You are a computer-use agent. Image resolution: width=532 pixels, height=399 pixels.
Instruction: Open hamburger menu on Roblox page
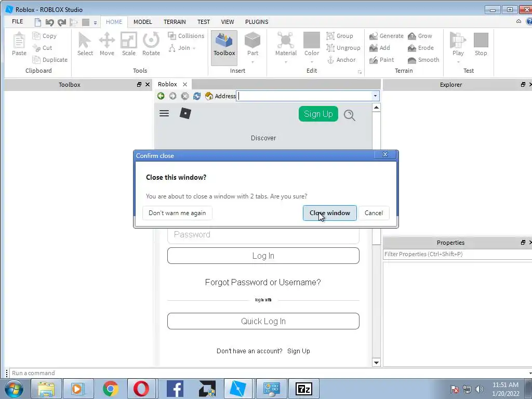[164, 113]
